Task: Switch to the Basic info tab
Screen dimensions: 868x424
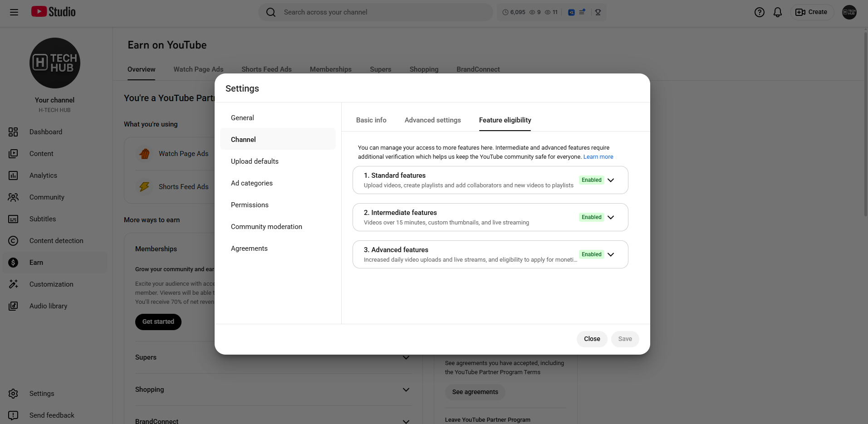Action: click(x=371, y=120)
